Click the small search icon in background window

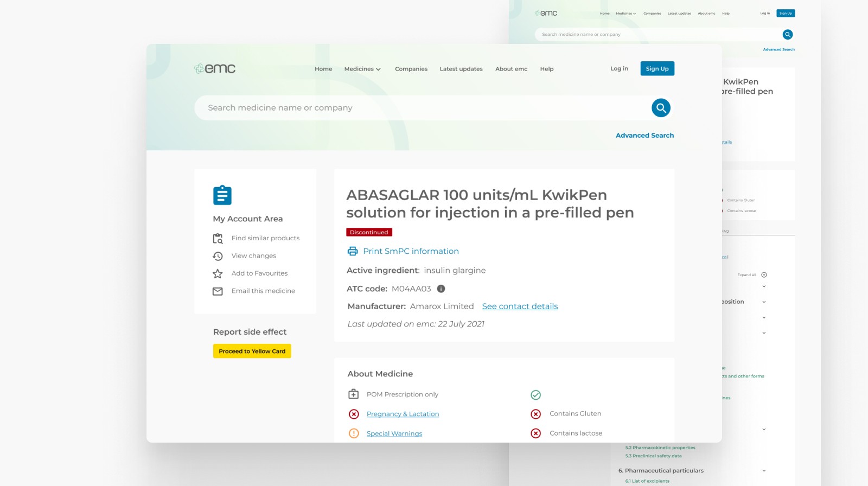coord(788,34)
